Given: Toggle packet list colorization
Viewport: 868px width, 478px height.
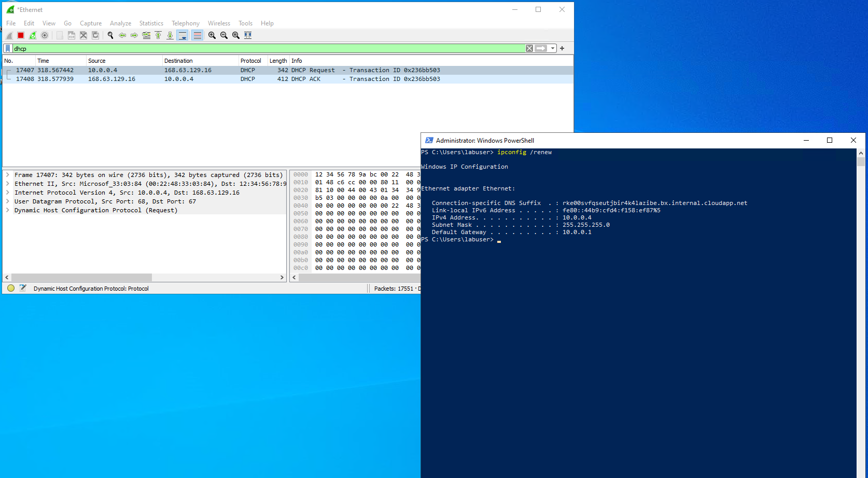Looking at the screenshot, I should tap(197, 35).
